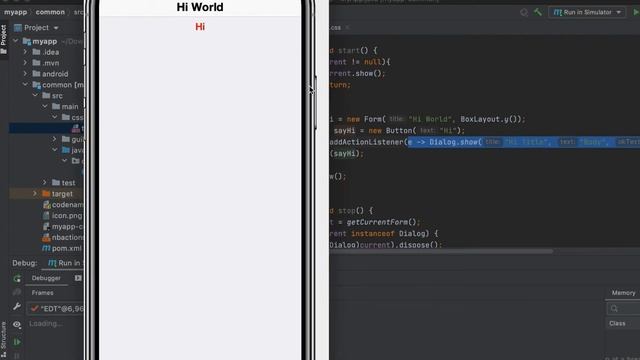Collapse the myapp root node
640x360 pixels.
16,41
